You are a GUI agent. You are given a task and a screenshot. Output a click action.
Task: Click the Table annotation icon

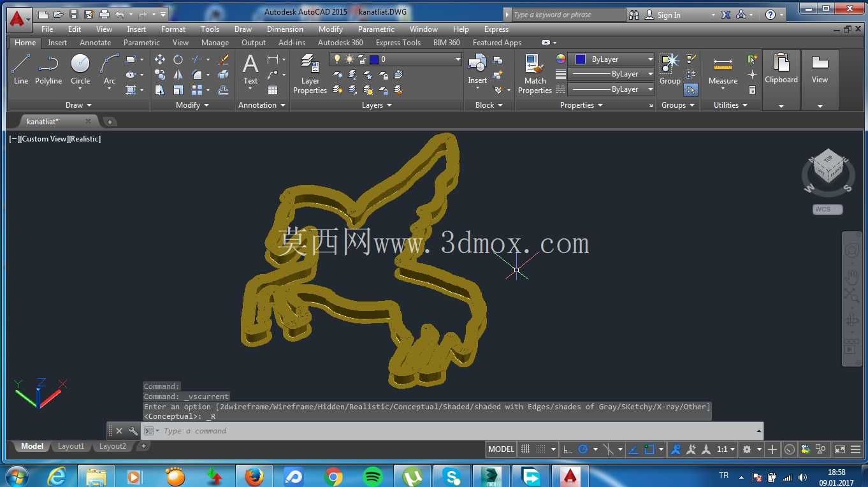(x=273, y=90)
